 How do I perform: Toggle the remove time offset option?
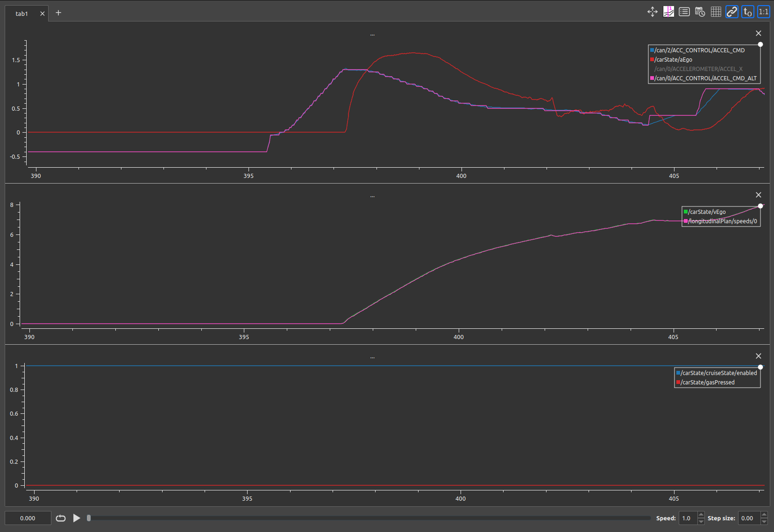pos(747,12)
